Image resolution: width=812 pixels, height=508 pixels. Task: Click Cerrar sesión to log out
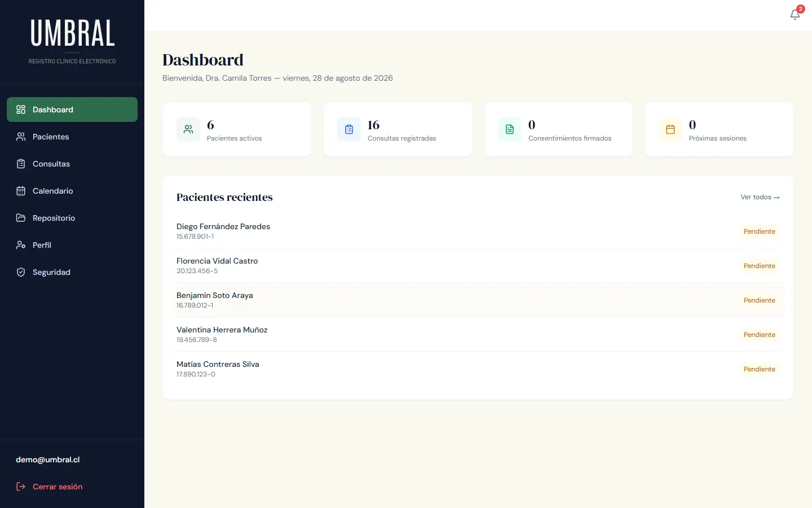click(x=72, y=487)
